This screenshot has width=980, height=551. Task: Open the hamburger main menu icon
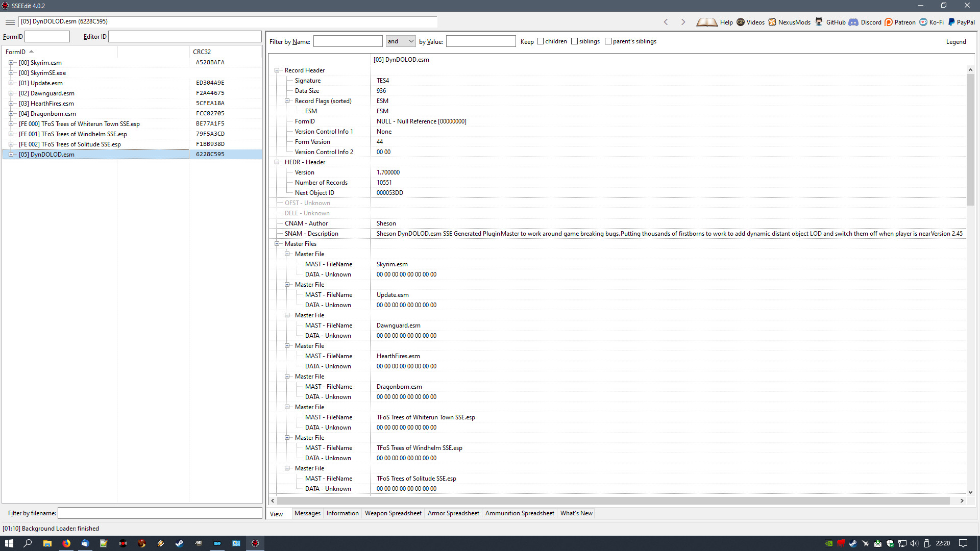pos(10,22)
